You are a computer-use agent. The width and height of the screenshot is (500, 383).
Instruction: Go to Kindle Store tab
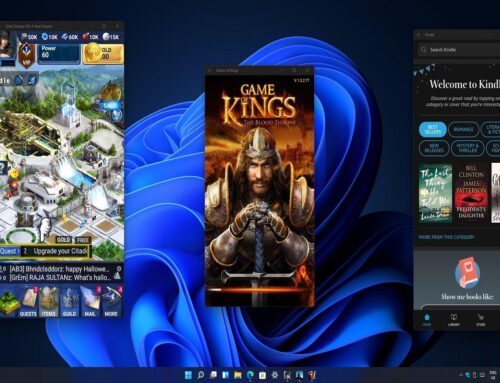[x=481, y=319]
